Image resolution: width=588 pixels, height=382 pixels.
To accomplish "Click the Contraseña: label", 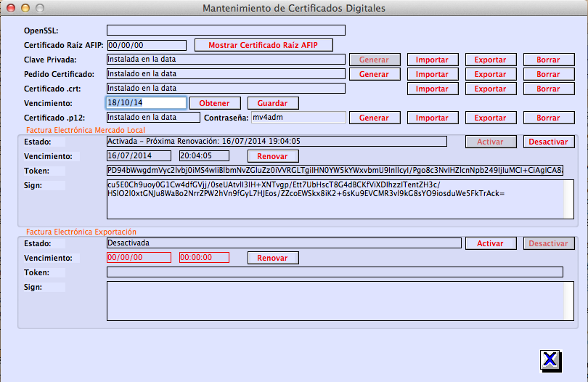I will click(x=226, y=118).
